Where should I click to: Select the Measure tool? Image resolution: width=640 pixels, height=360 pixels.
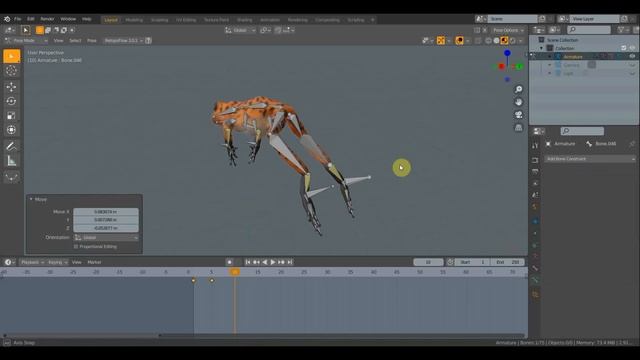pyautogui.click(x=11, y=161)
